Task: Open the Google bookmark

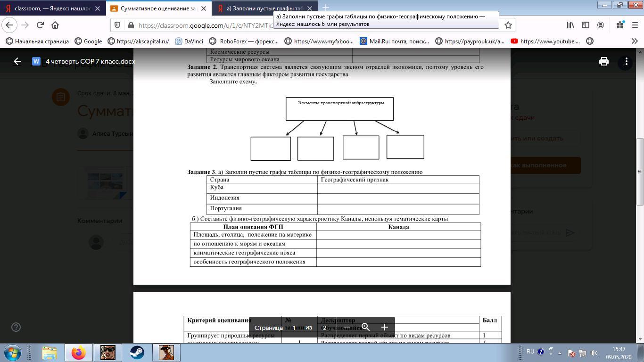Action: tap(88, 41)
